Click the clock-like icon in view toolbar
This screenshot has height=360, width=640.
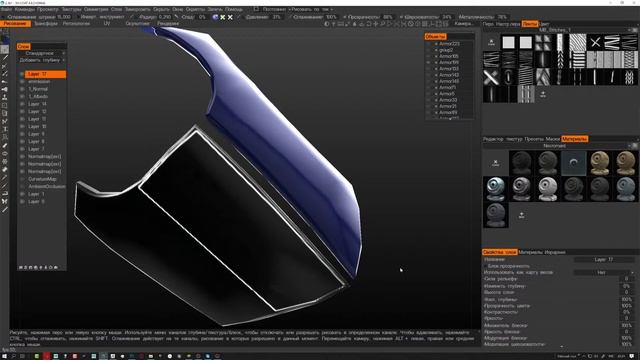coord(411,24)
